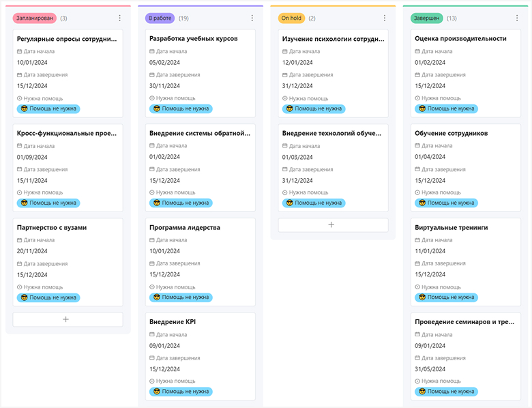The width and height of the screenshot is (532, 408).
Task: Select the On hold status label
Action: (291, 18)
